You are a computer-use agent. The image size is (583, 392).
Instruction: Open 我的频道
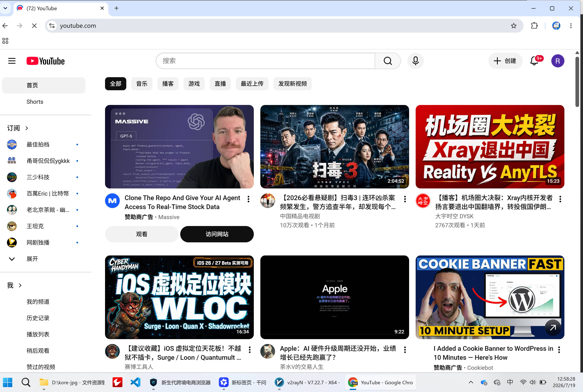pos(44,302)
